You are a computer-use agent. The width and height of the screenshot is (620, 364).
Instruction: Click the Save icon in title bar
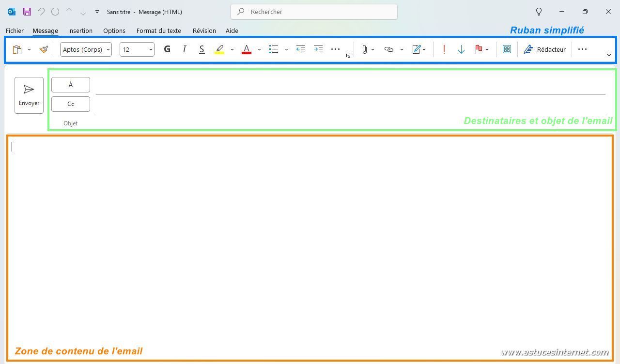pyautogui.click(x=27, y=12)
